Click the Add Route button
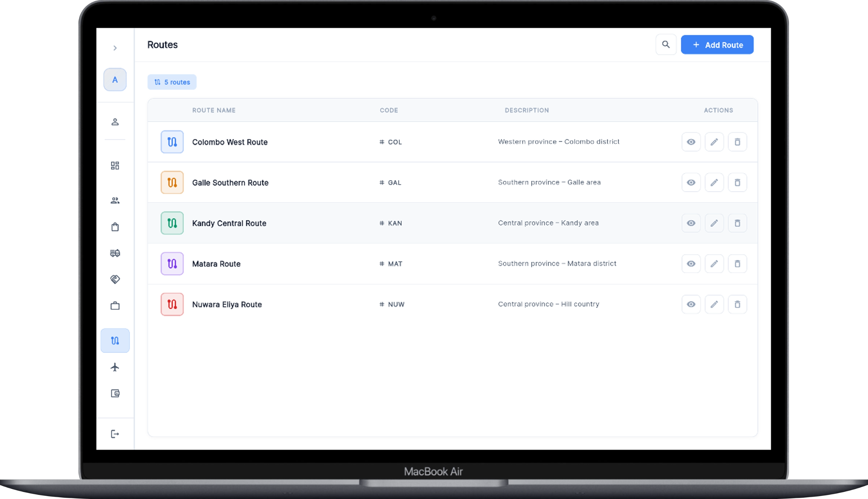This screenshot has width=868, height=499. pyautogui.click(x=717, y=45)
